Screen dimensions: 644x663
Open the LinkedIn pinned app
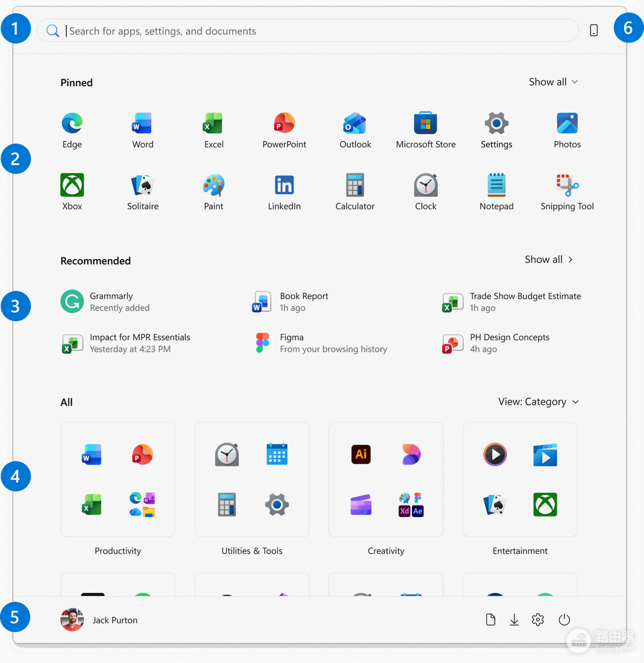pyautogui.click(x=284, y=192)
